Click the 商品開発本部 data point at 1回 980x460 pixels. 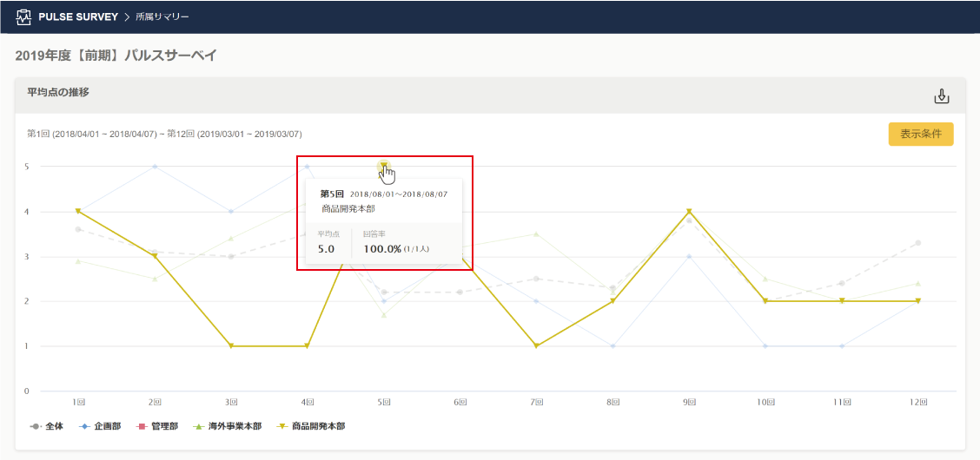[78, 211]
